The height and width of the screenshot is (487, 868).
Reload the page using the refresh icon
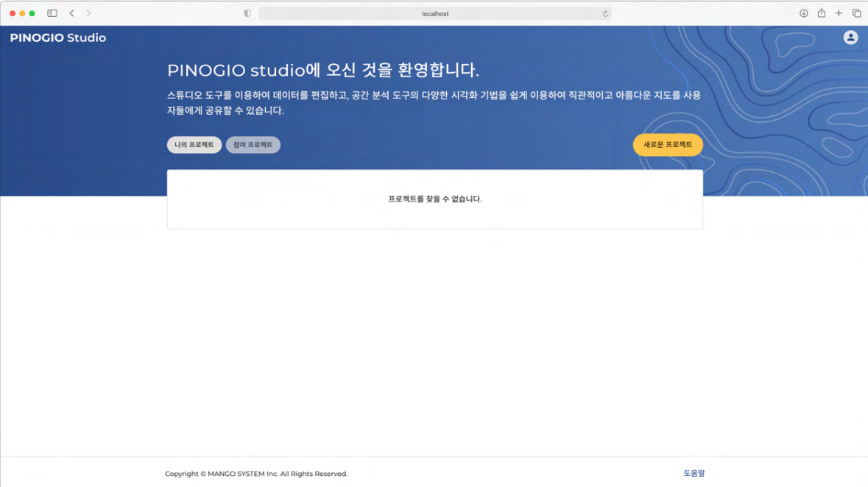pyautogui.click(x=605, y=13)
